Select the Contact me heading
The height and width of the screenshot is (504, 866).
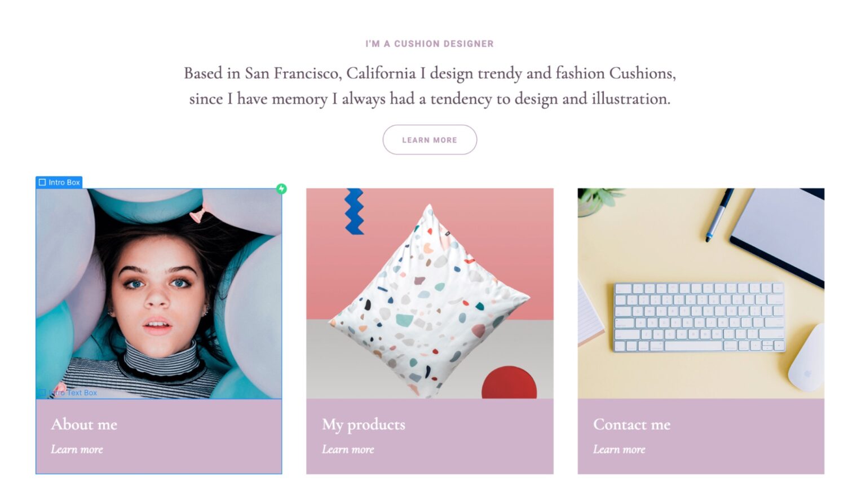(632, 424)
